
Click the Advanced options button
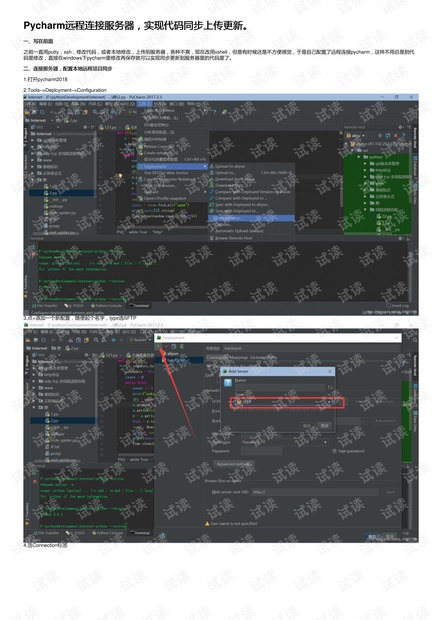[x=233, y=464]
